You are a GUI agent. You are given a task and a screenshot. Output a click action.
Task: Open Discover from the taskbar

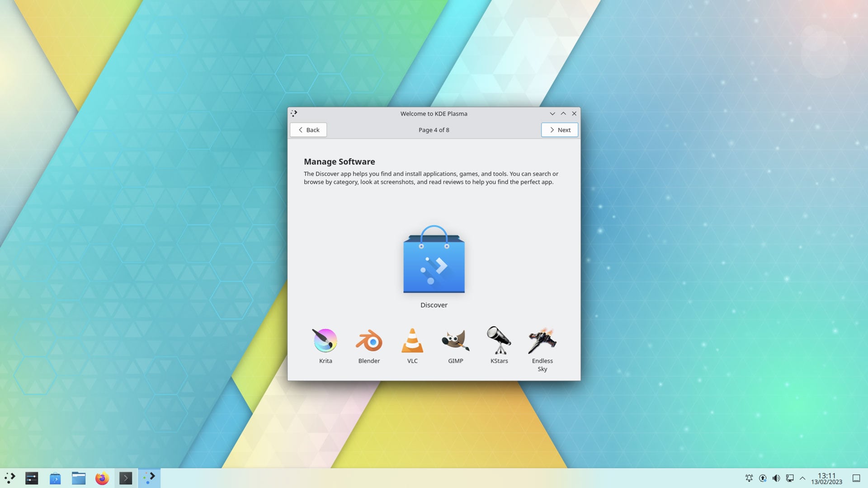tap(55, 478)
